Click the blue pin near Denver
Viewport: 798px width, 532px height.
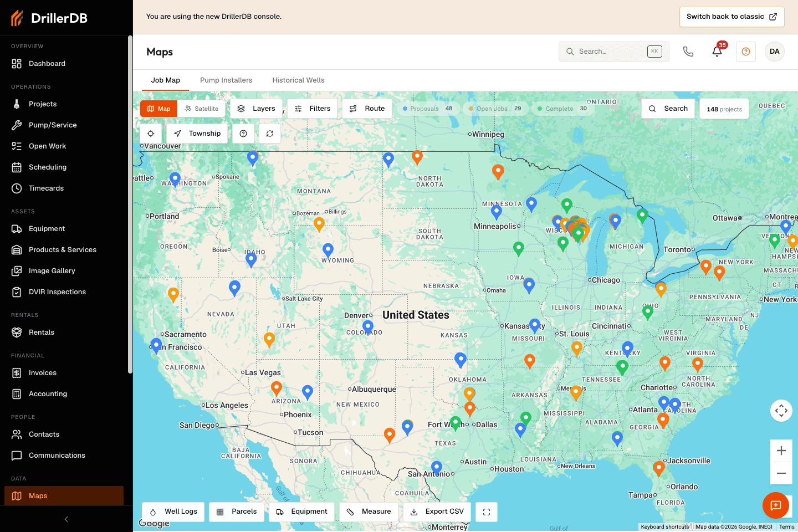click(368, 328)
